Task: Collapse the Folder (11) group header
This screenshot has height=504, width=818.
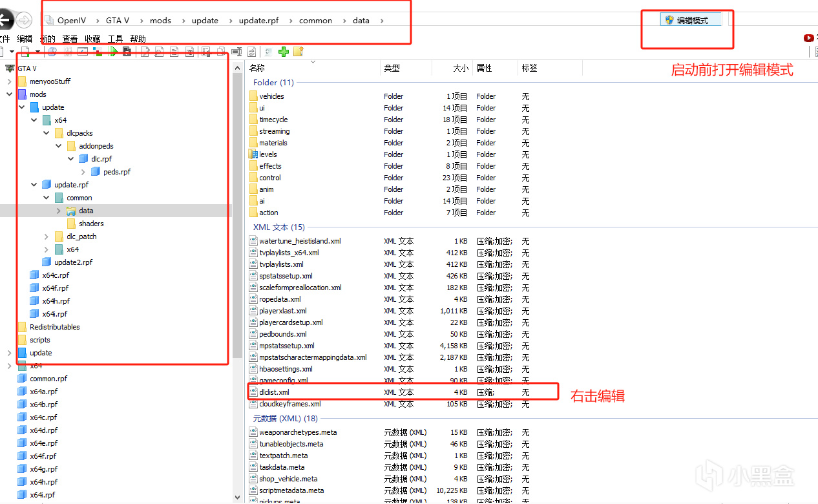Action: (x=273, y=83)
